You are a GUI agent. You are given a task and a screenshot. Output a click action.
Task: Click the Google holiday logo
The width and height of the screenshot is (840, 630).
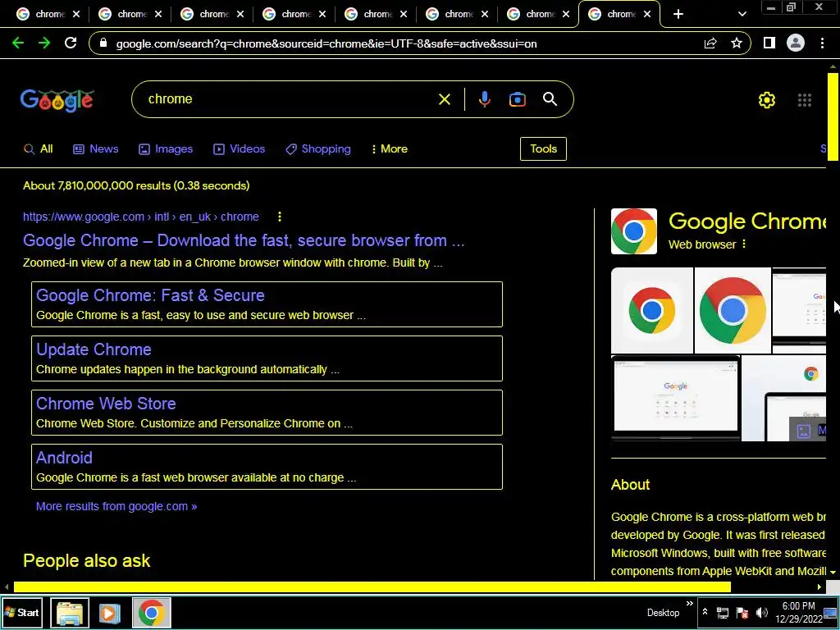click(57, 100)
